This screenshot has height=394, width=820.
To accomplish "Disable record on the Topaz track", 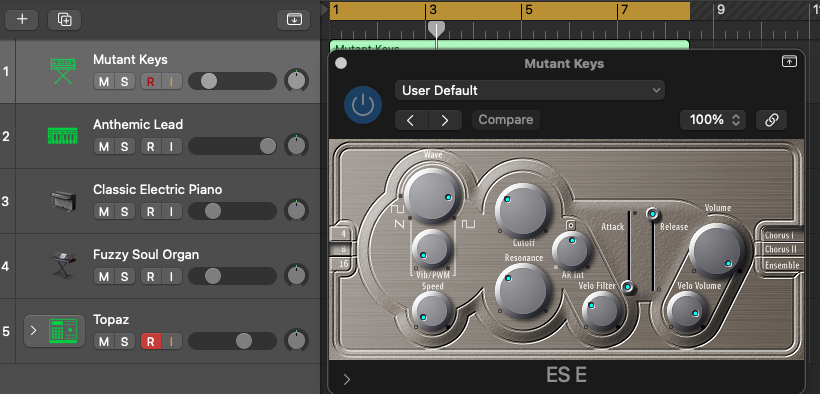I will [x=151, y=342].
